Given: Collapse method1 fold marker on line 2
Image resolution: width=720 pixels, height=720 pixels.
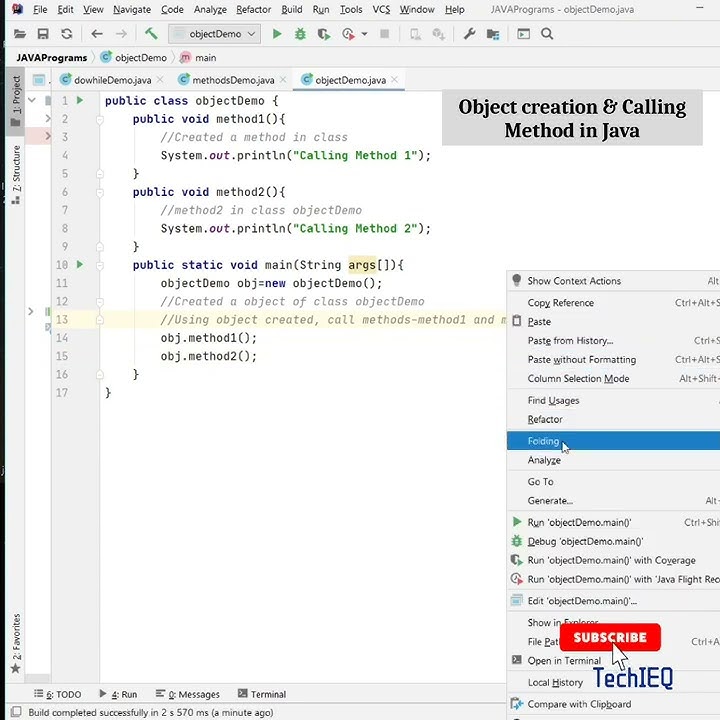Looking at the screenshot, I should (x=100, y=120).
